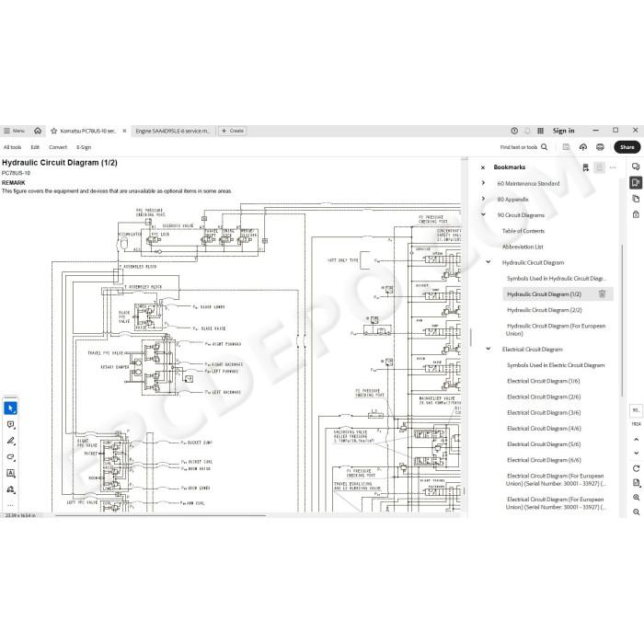This screenshot has height=644, width=644.
Task: Open Hydraulic Circuit Diagram (For European Union) bookmark
Action: coord(556,329)
